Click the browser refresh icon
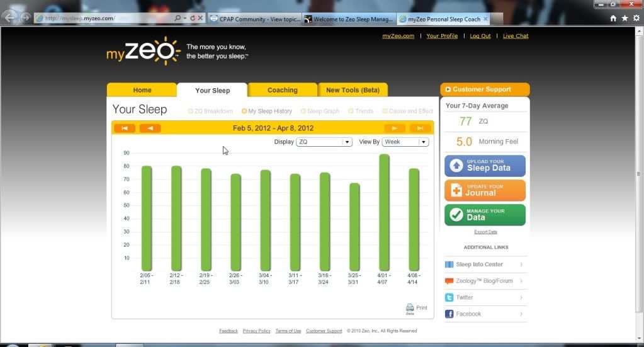The height and width of the screenshot is (347, 644). click(192, 18)
